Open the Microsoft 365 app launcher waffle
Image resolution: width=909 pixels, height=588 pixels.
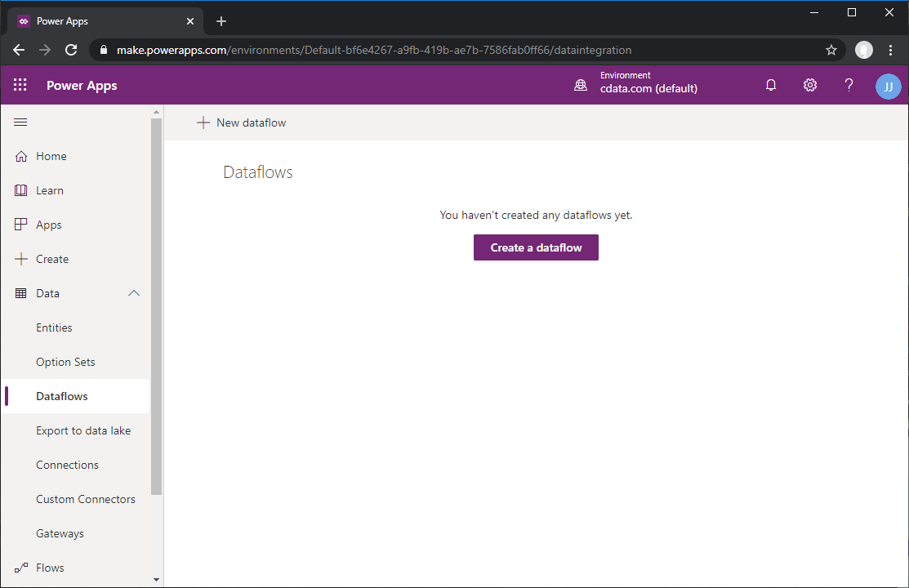point(20,85)
